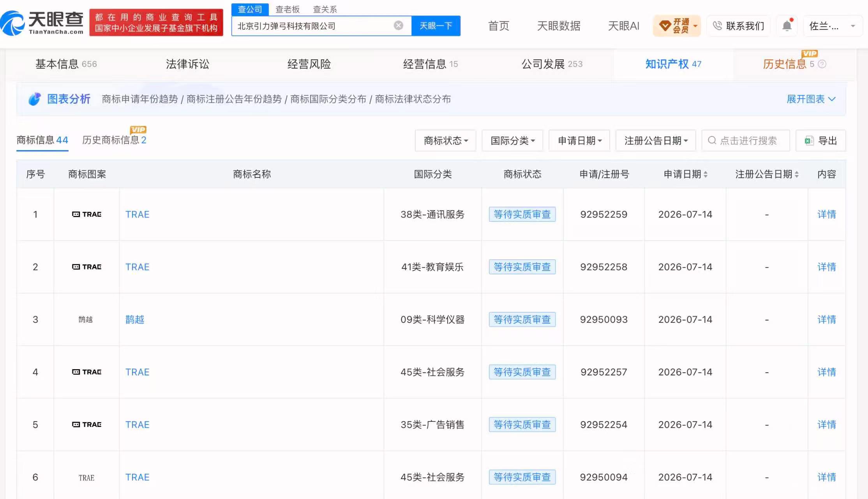
Task: Click the 图表分析 chart icon
Action: 34,99
